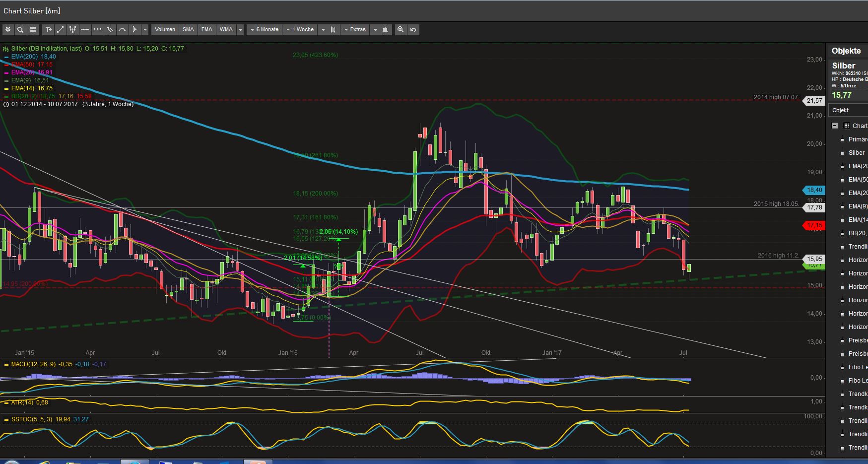Select the first Preisbe item in the tree

[858, 340]
